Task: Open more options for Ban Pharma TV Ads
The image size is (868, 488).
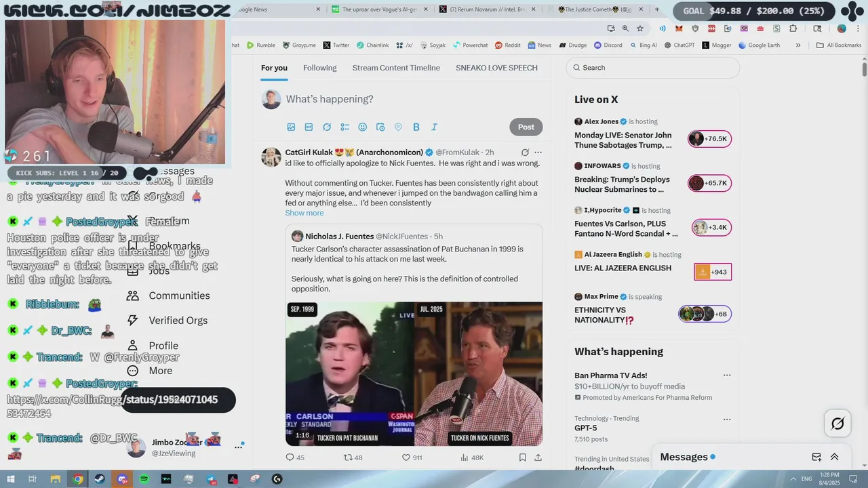Action: 727,375
